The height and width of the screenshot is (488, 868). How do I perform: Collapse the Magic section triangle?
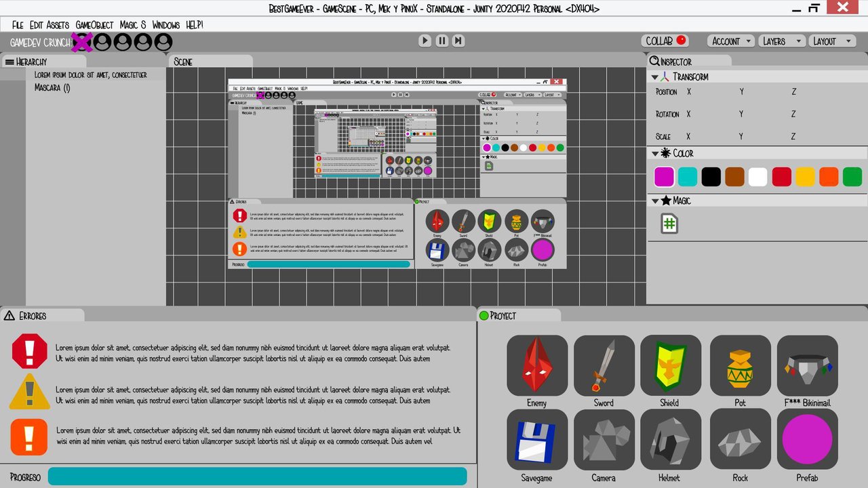655,201
